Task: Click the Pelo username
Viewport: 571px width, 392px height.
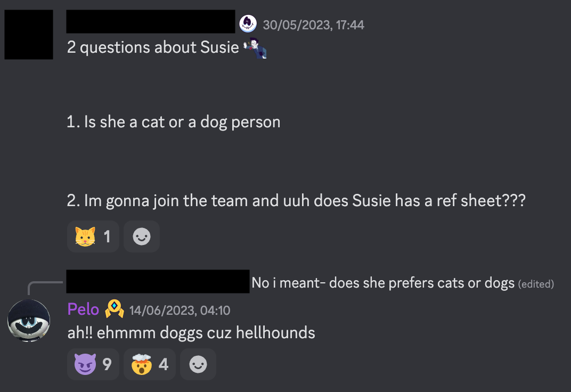Action: (x=83, y=309)
